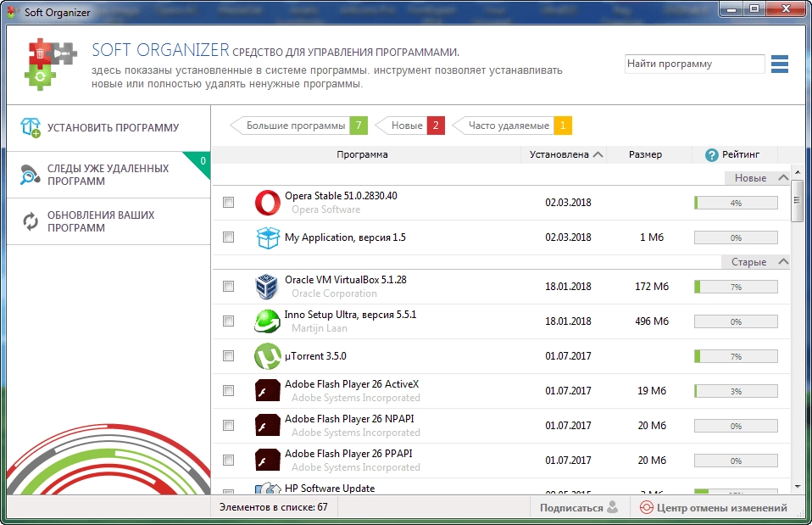Check the Inno Setup Ultra checkbox

pyautogui.click(x=228, y=321)
